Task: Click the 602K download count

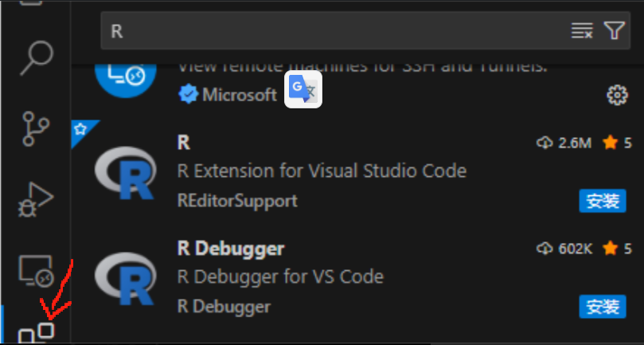Action: (564, 249)
